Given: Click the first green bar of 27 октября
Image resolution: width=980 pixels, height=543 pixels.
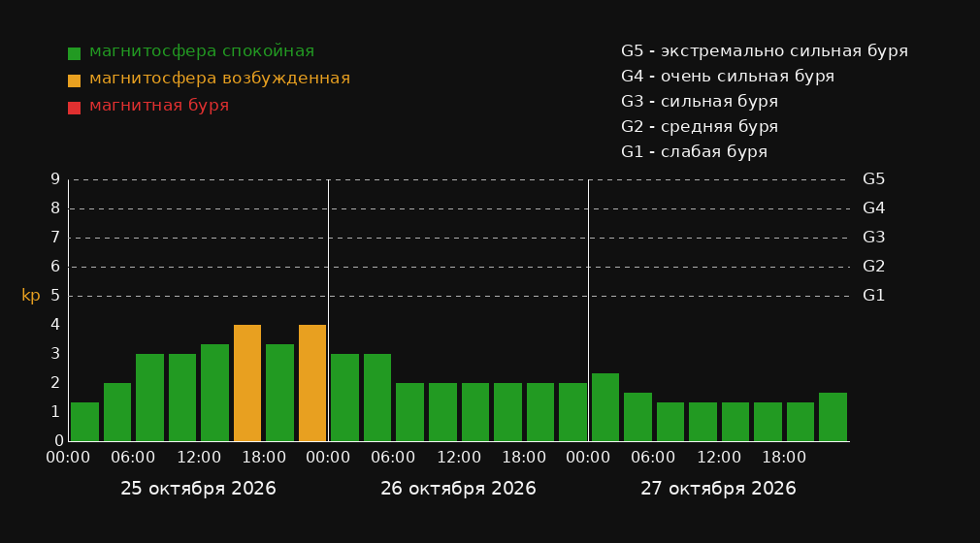Looking at the screenshot, I should [x=605, y=407].
